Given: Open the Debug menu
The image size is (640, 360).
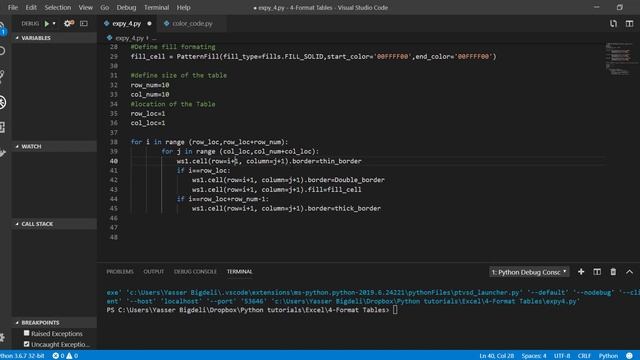Looking at the screenshot, I should tap(126, 7).
